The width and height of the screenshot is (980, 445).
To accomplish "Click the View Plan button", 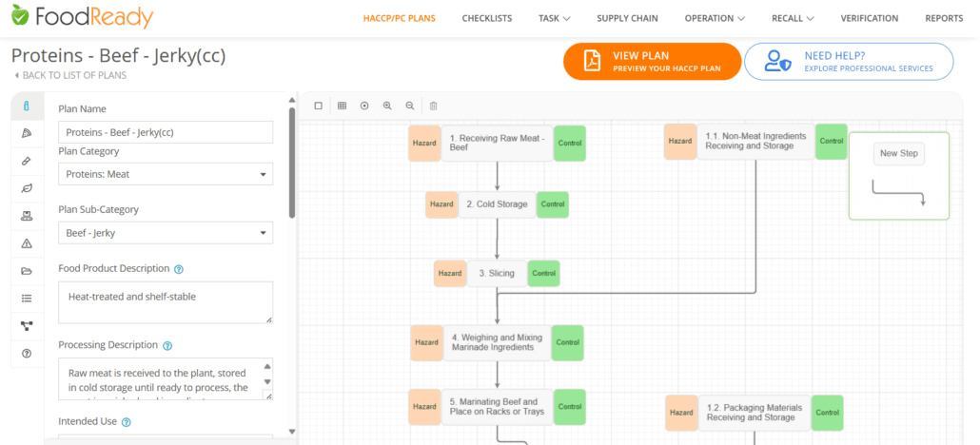I will (x=652, y=61).
